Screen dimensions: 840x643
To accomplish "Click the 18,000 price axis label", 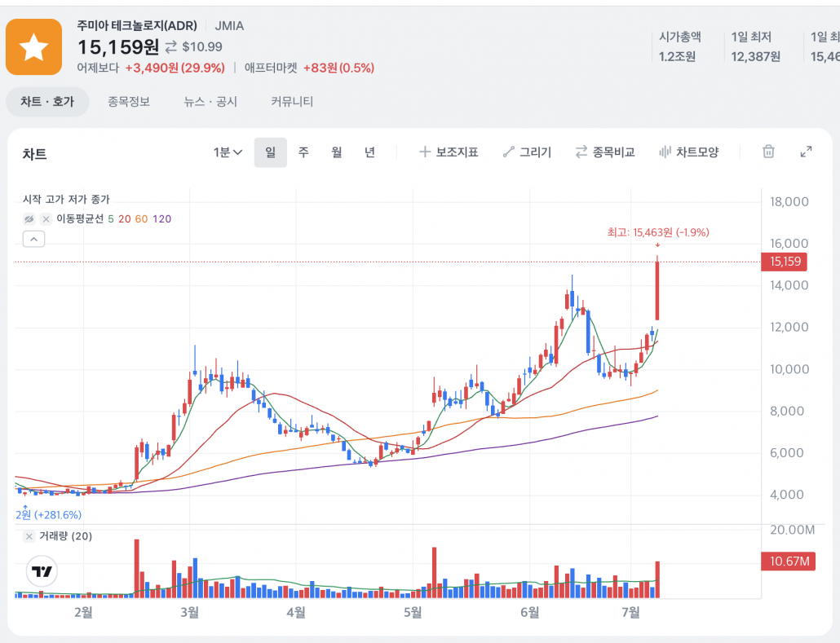I will coord(789,202).
